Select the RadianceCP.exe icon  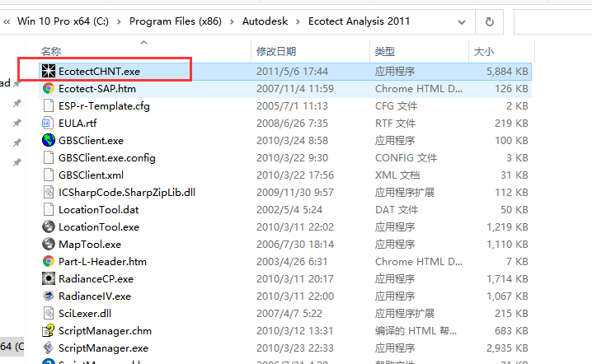pyautogui.click(x=49, y=278)
